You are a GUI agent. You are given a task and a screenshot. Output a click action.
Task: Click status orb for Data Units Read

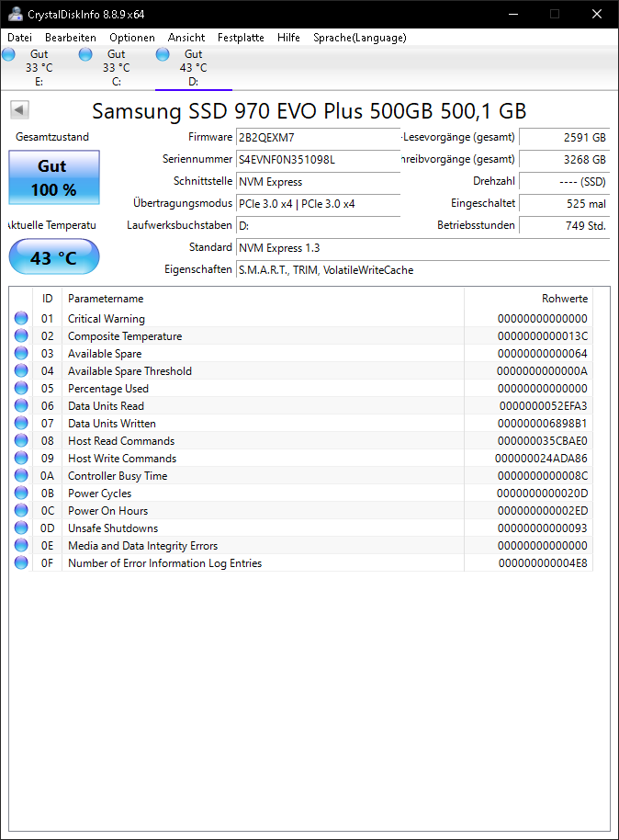(x=21, y=405)
